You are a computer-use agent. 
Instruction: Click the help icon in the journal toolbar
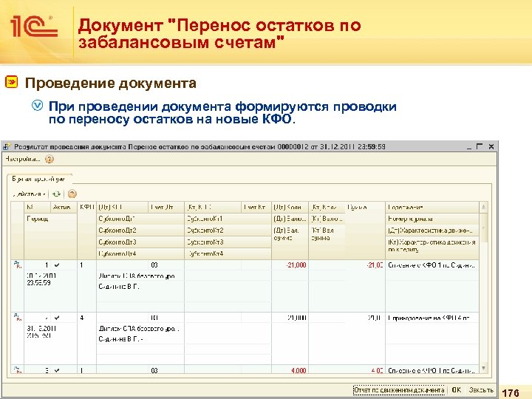(72, 194)
